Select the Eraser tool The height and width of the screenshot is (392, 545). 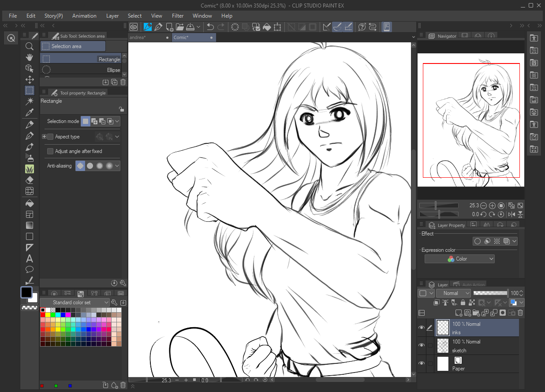click(x=30, y=180)
